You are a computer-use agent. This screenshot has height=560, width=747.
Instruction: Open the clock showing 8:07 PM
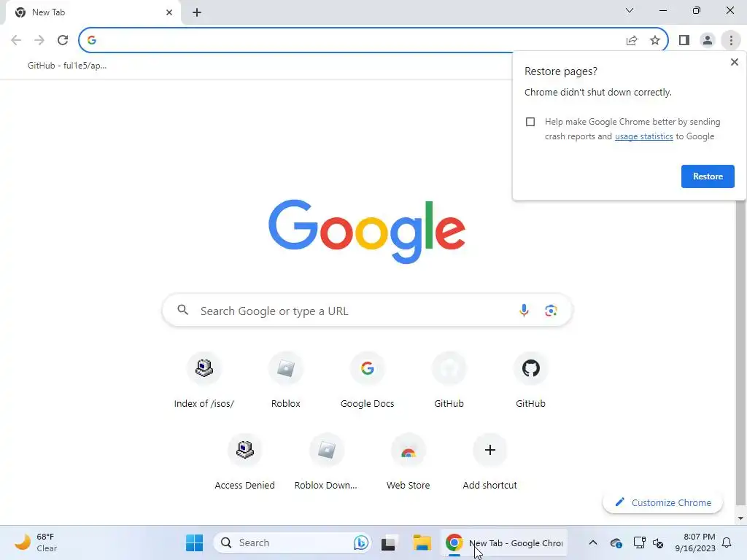[x=695, y=542]
